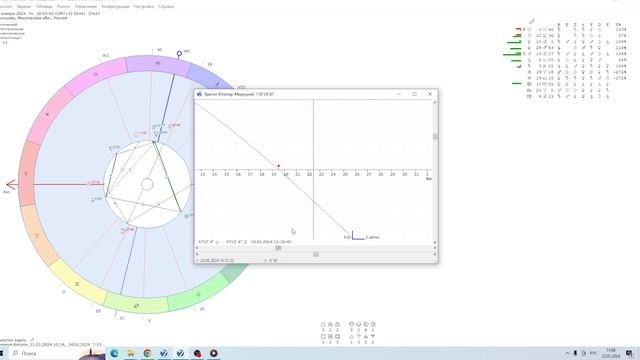Image resolution: width=640 pixels, height=360 pixels.
Task: Open Google Chrome from the taskbar
Action: 147,353
